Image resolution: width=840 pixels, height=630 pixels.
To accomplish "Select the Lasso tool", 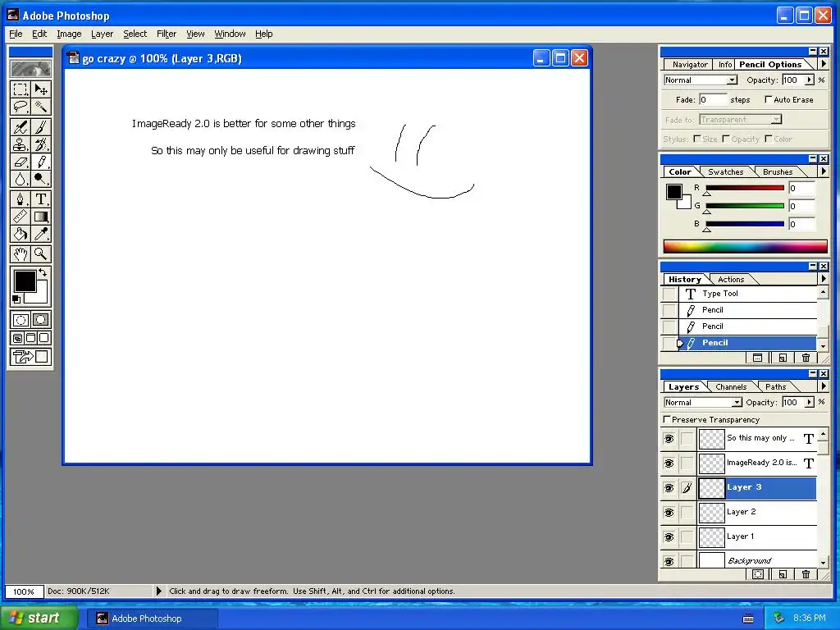I will (21, 107).
